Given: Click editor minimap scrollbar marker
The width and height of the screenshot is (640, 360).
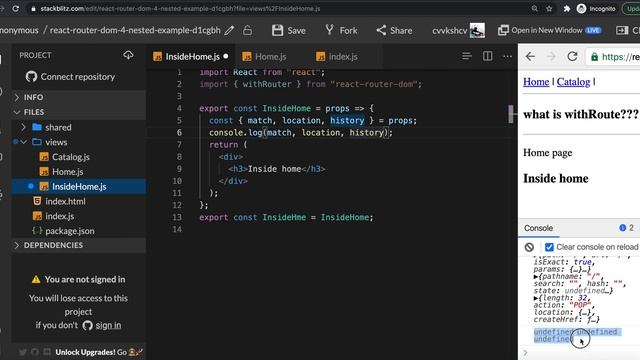Looking at the screenshot, I should [511, 114].
